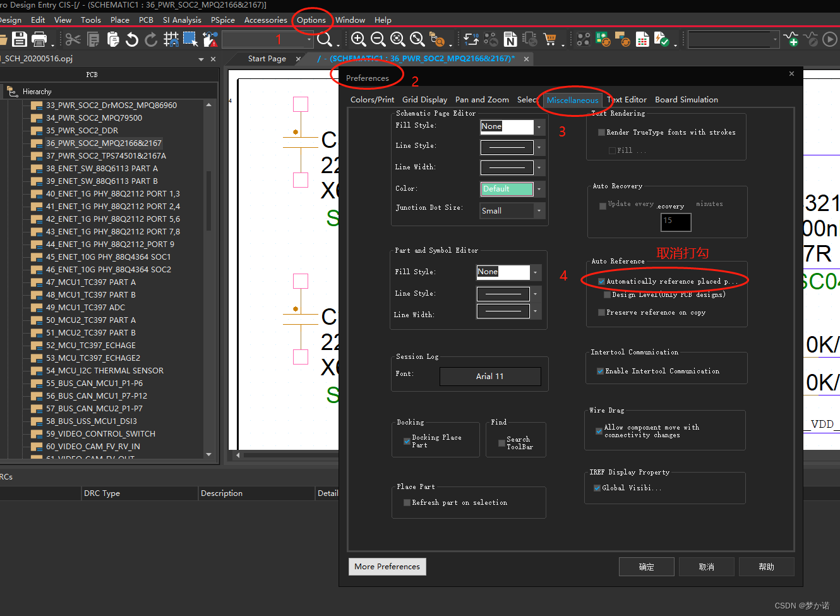The width and height of the screenshot is (840, 616).
Task: Click the Undo icon
Action: [132, 39]
